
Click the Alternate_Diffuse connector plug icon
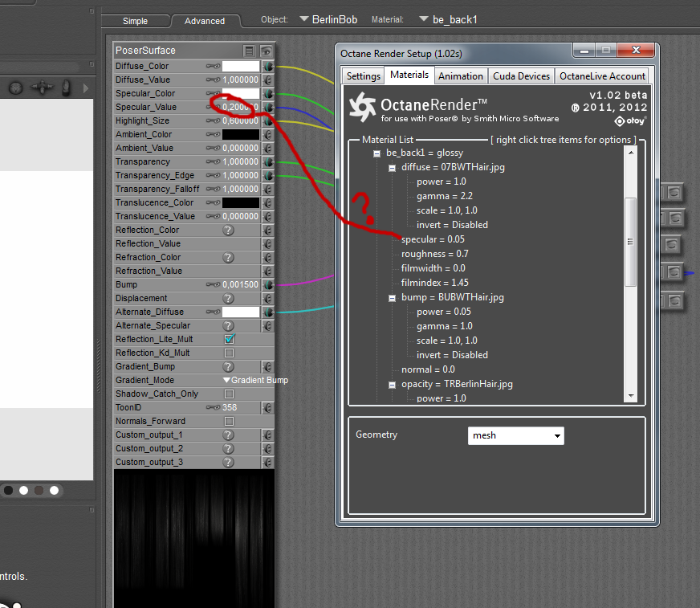click(x=268, y=312)
